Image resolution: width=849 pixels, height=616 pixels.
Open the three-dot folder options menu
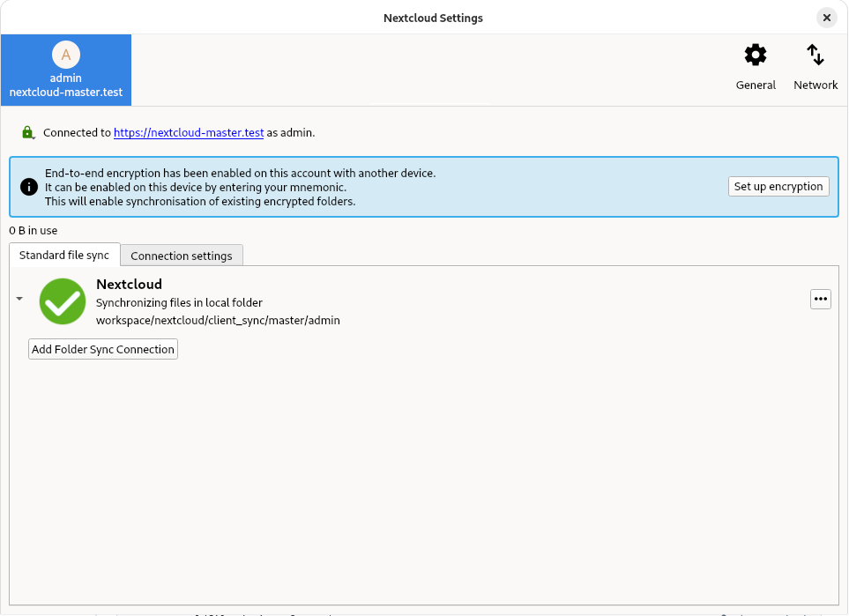point(821,300)
